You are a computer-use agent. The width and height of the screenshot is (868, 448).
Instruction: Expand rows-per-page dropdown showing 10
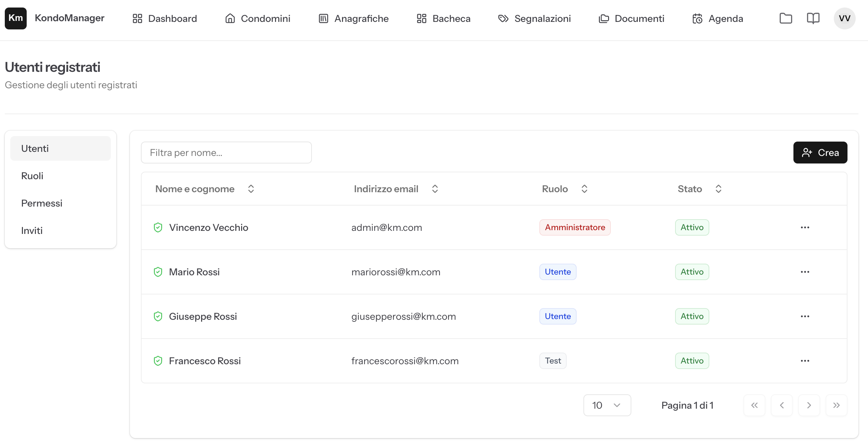pos(607,405)
